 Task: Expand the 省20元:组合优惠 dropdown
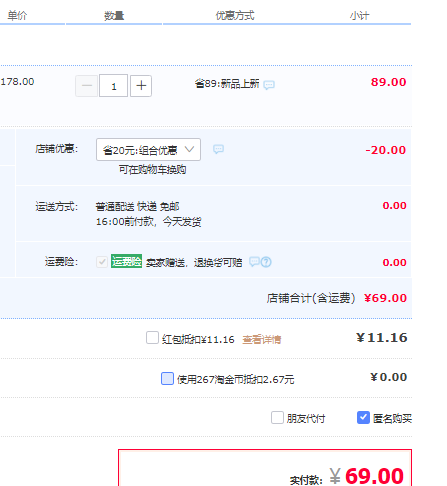[x=148, y=150]
